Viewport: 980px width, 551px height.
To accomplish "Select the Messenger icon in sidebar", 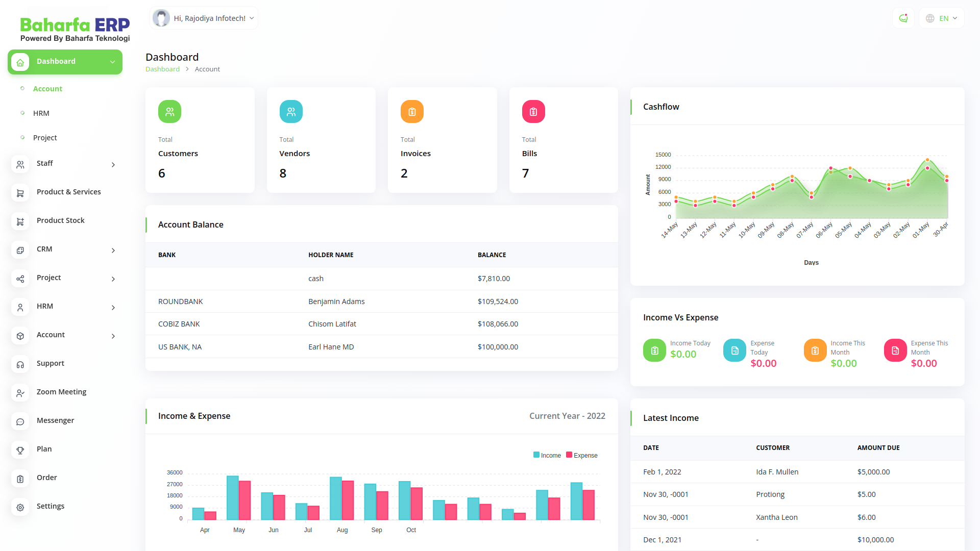I will point(20,421).
